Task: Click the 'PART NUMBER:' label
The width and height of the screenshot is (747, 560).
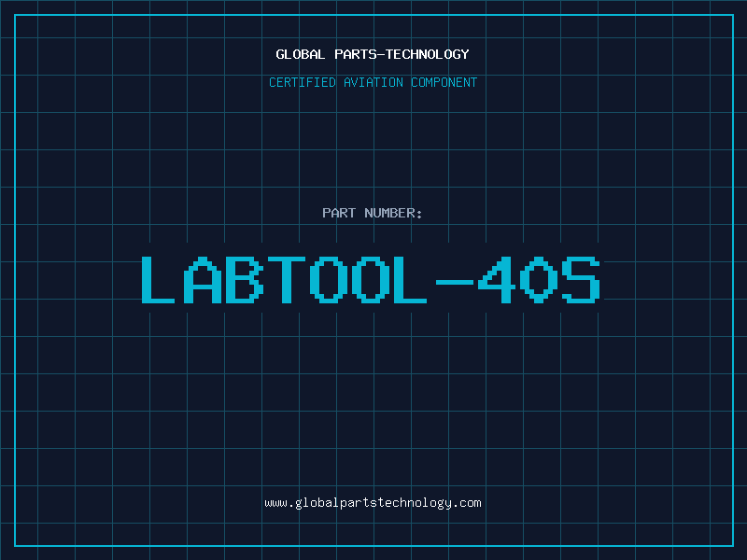Action: click(373, 213)
